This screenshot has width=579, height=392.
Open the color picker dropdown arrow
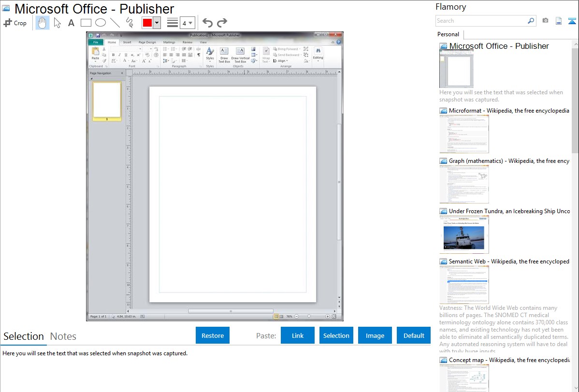coord(157,23)
